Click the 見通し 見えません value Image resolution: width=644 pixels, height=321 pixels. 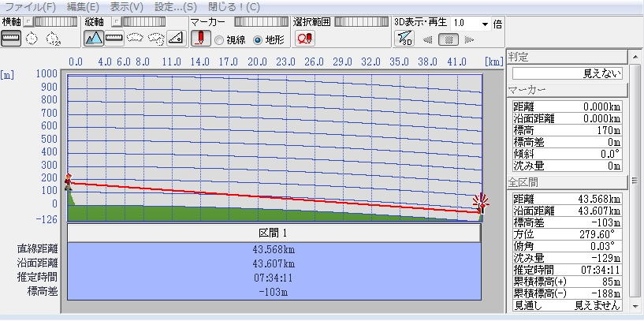coord(597,305)
